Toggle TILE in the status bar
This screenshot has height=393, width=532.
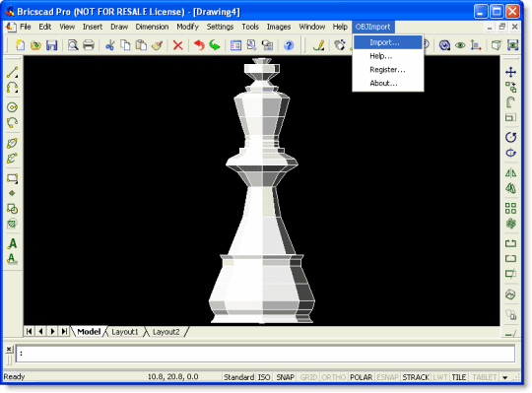[459, 377]
